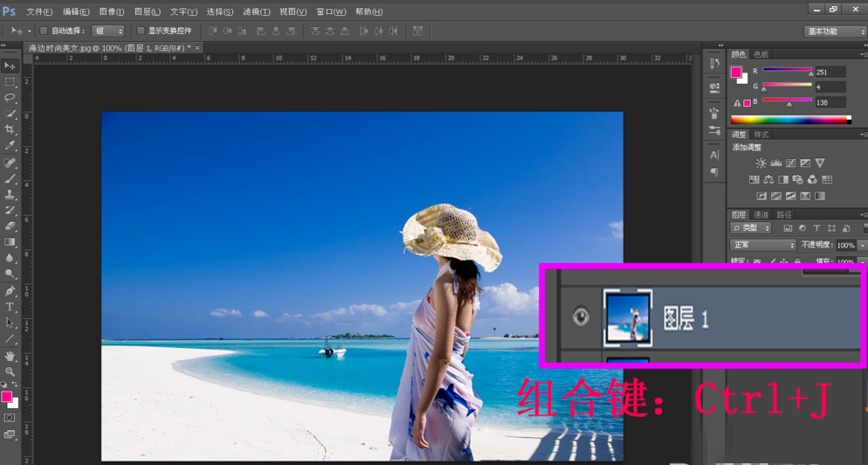Select the Brush tool
The height and width of the screenshot is (465, 868).
tap(10, 178)
